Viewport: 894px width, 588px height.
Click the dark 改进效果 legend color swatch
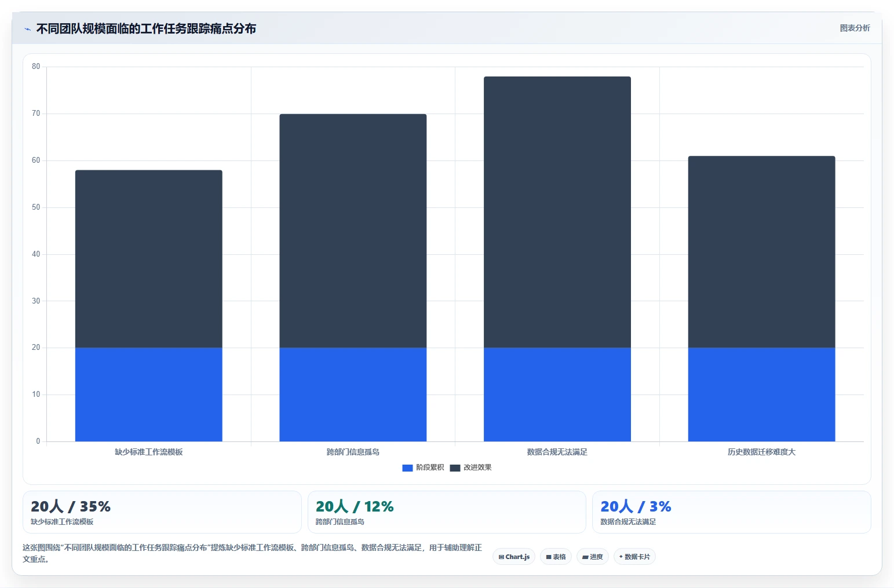pos(455,468)
